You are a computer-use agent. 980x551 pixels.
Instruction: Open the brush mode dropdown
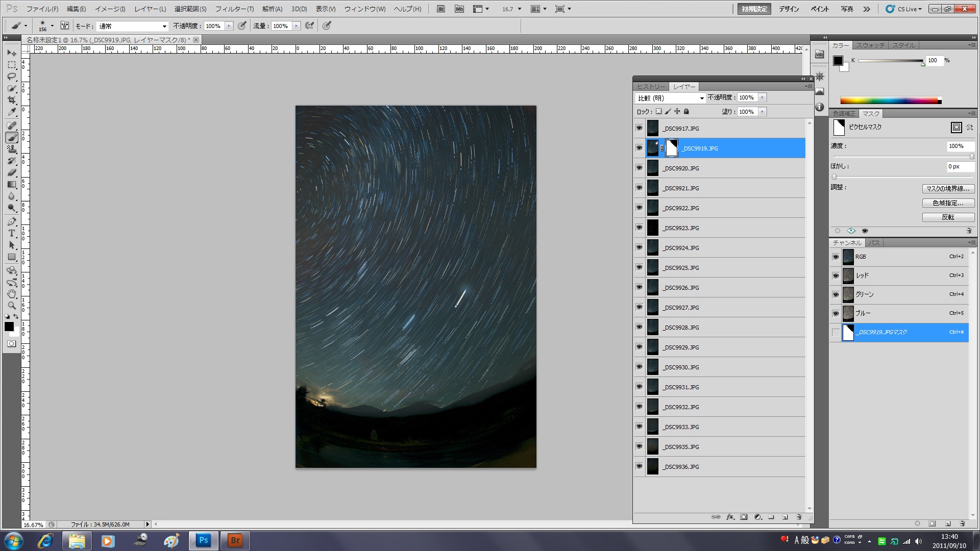[132, 26]
